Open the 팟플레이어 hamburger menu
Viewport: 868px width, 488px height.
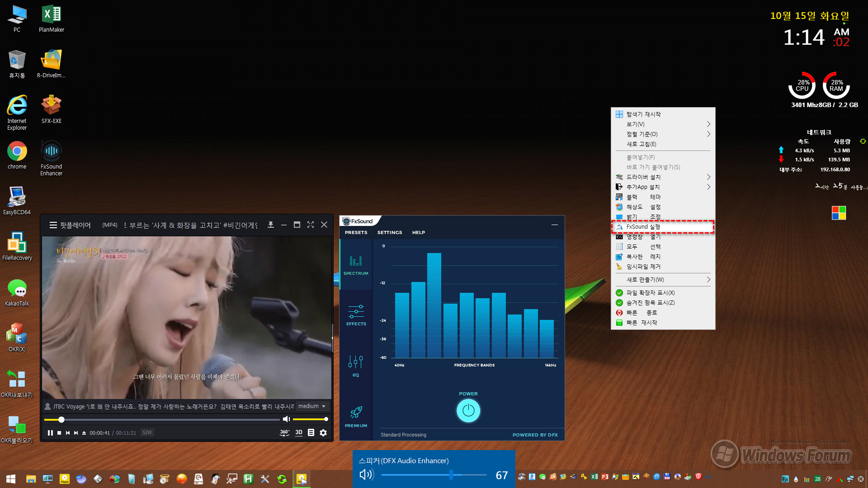[x=53, y=225]
